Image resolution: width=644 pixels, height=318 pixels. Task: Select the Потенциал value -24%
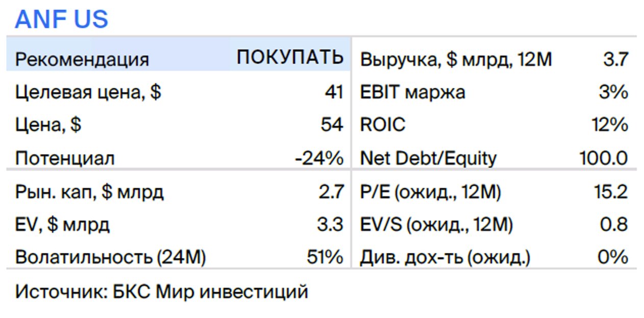point(319,158)
